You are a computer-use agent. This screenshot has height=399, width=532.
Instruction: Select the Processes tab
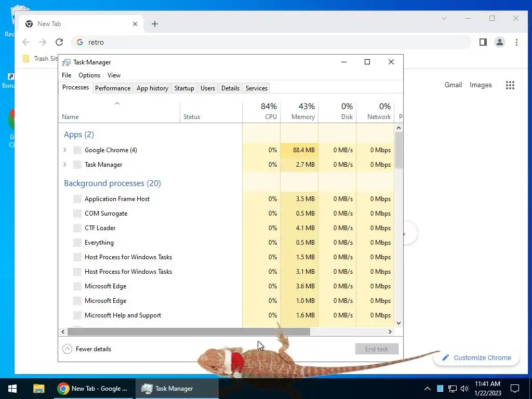(76, 87)
